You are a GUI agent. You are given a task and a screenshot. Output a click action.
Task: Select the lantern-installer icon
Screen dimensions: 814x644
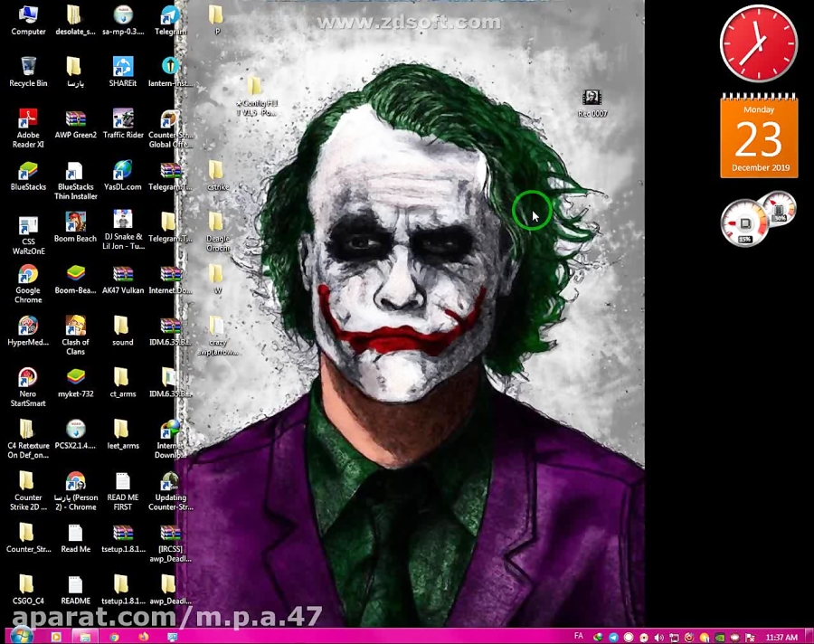pyautogui.click(x=170, y=72)
